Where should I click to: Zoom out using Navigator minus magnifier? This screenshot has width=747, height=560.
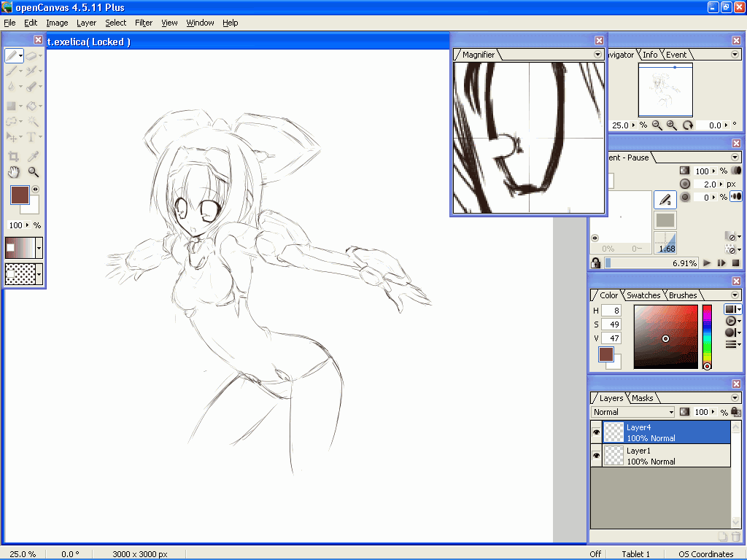coord(657,125)
